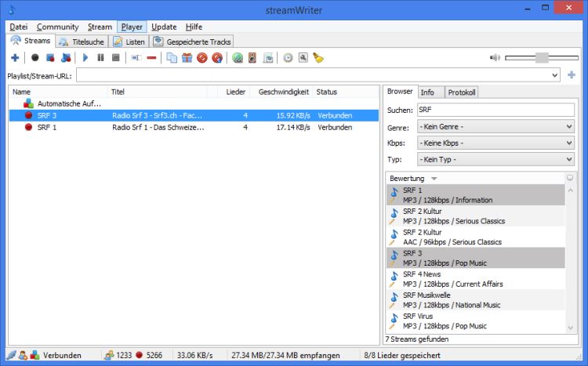Click the record button in the toolbar
This screenshot has width=588, height=366.
pyautogui.click(x=34, y=58)
